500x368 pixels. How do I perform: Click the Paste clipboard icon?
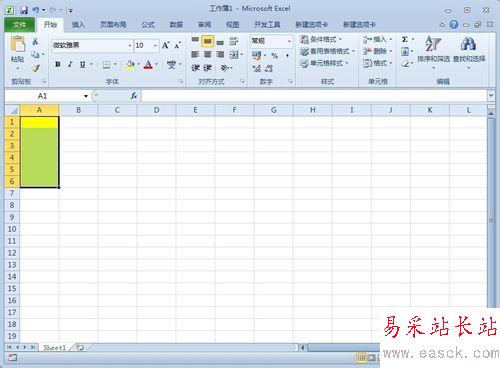(17, 44)
